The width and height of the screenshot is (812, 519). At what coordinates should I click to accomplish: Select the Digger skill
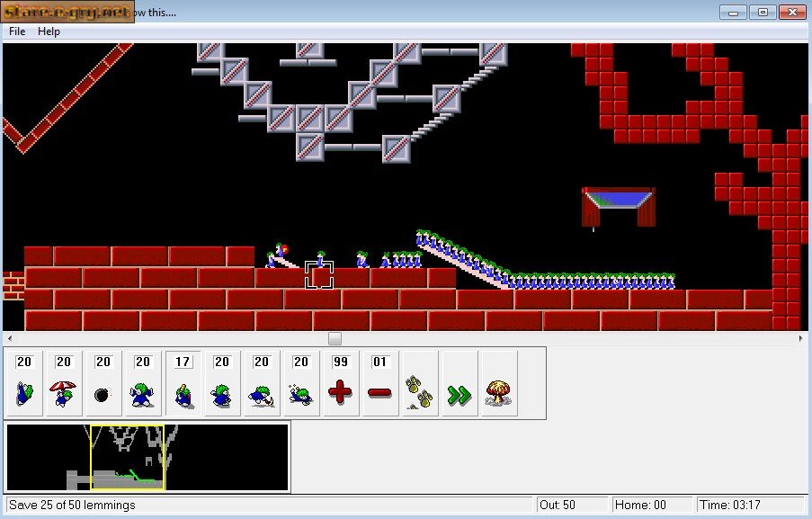point(300,383)
